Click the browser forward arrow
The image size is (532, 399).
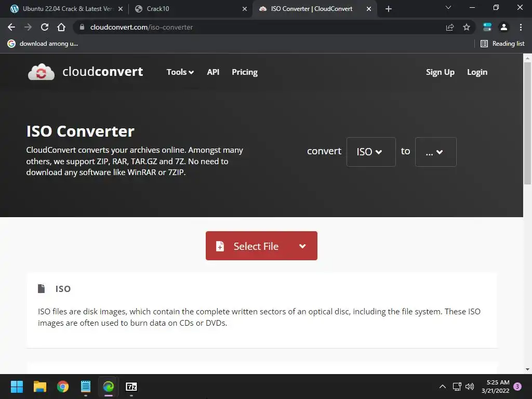pos(28,27)
